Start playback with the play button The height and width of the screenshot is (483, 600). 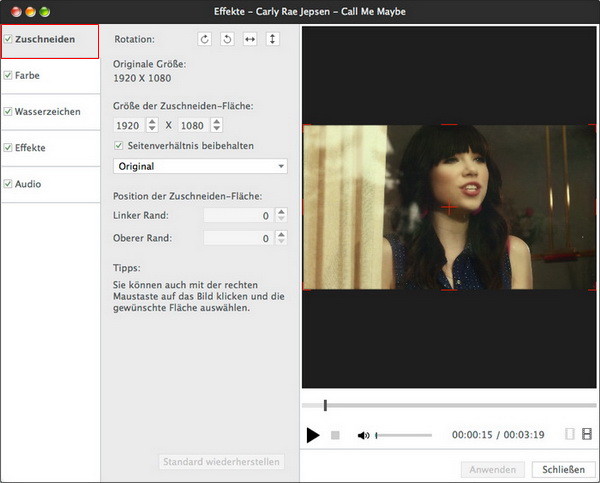pos(313,435)
